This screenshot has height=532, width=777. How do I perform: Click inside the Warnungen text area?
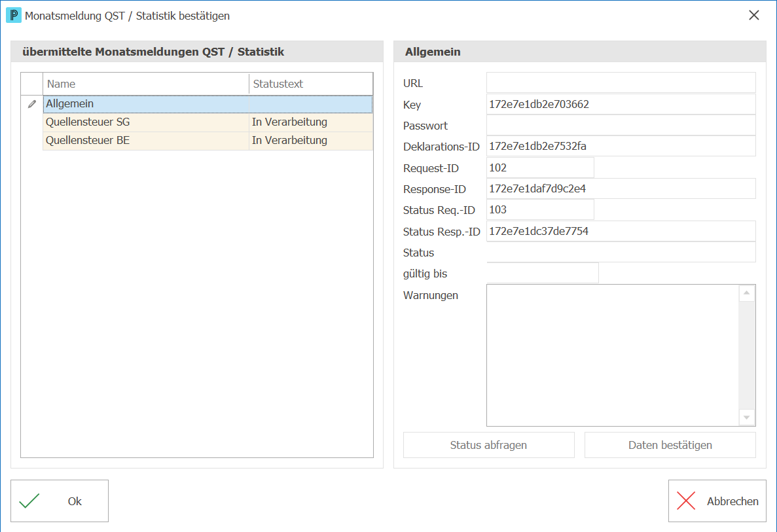[x=613, y=355]
